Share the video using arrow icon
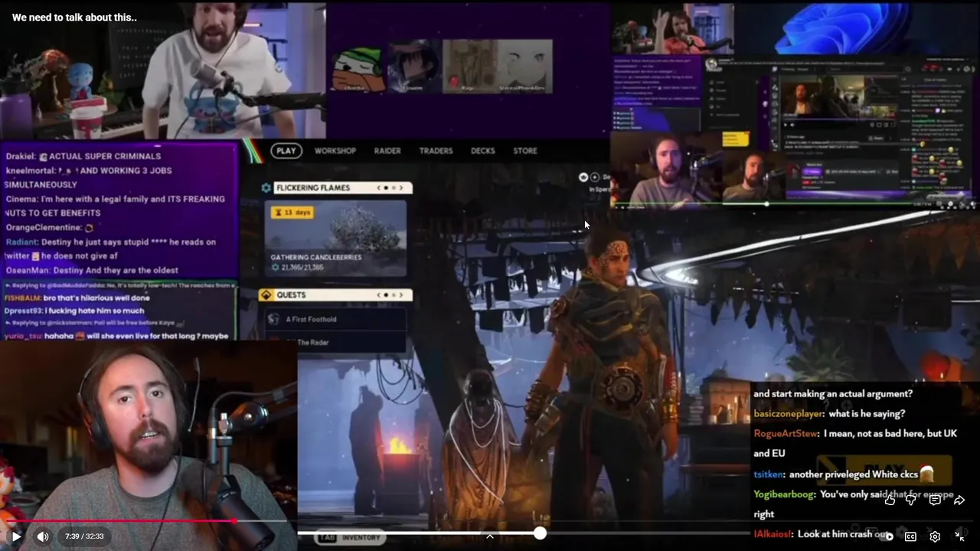Image resolution: width=980 pixels, height=551 pixels. 959,500
